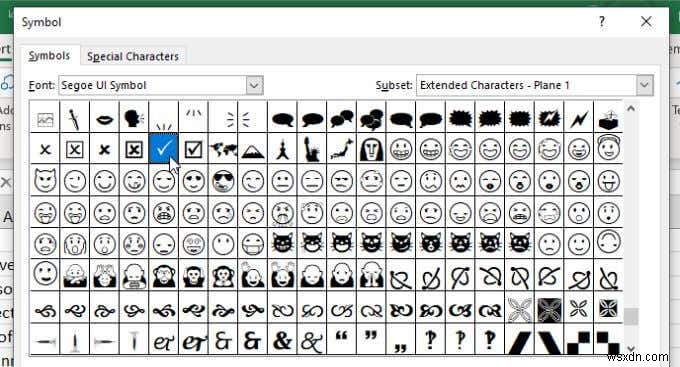Click the symbol grid scrollbar thumb

631,316
